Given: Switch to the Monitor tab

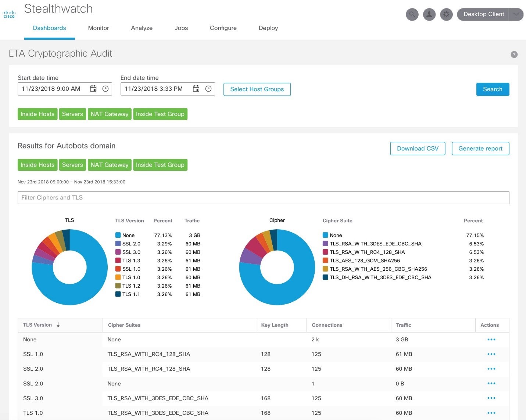Looking at the screenshot, I should point(99,28).
